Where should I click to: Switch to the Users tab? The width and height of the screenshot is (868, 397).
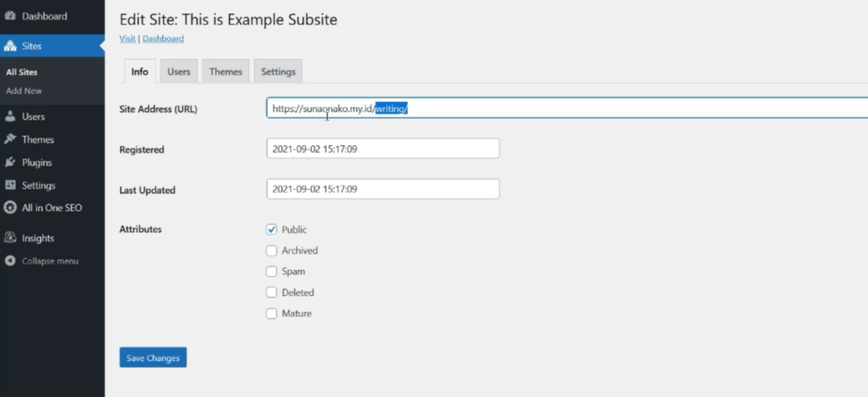click(178, 72)
